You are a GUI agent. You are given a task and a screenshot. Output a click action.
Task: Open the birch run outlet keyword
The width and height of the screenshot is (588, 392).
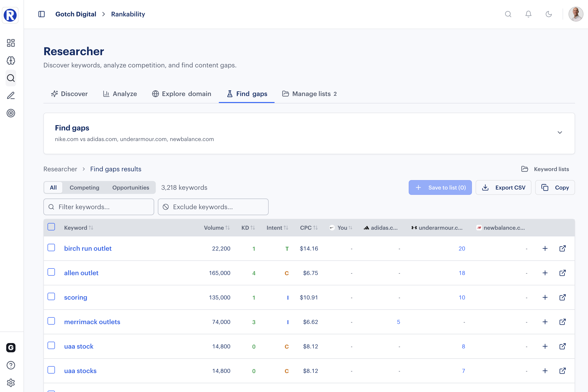coord(88,248)
